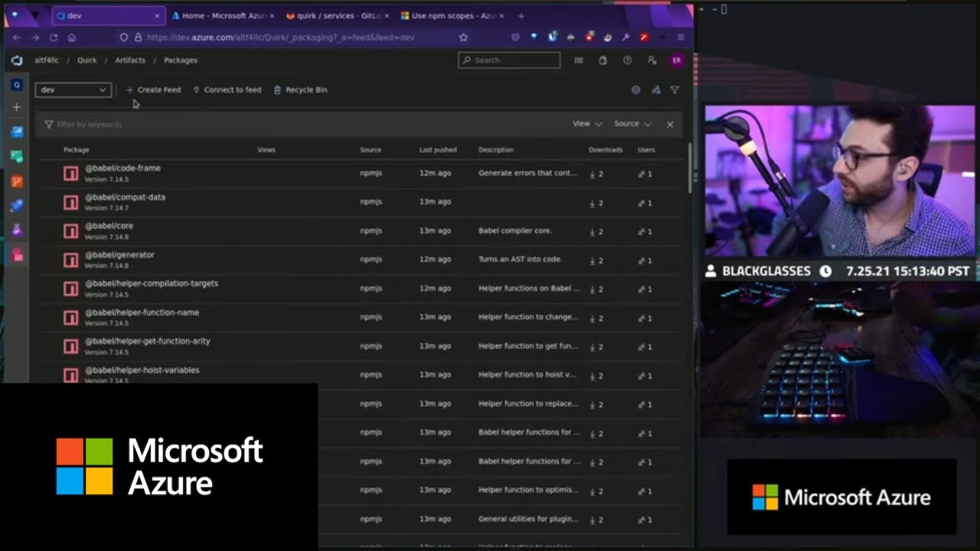Expand the Source filter dropdown
Viewport: 980px width, 551px height.
pyautogui.click(x=632, y=124)
